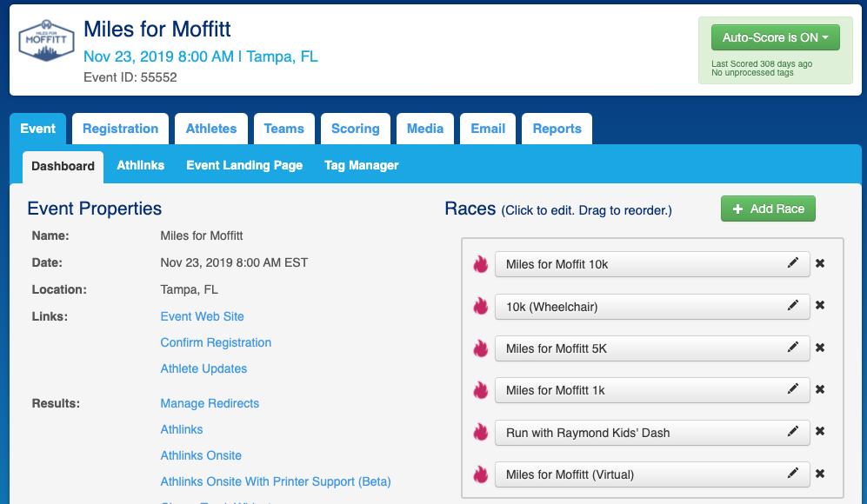The height and width of the screenshot is (504, 867).
Task: Delete the Miles for Moffitt 5K race
Action: [820, 348]
